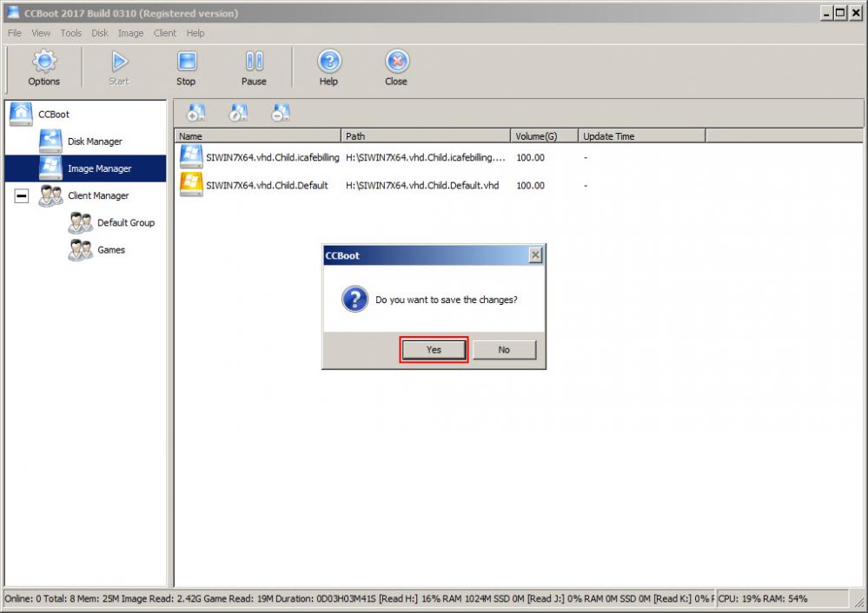Click No in the save dialog
The height and width of the screenshot is (613, 868).
(504, 350)
